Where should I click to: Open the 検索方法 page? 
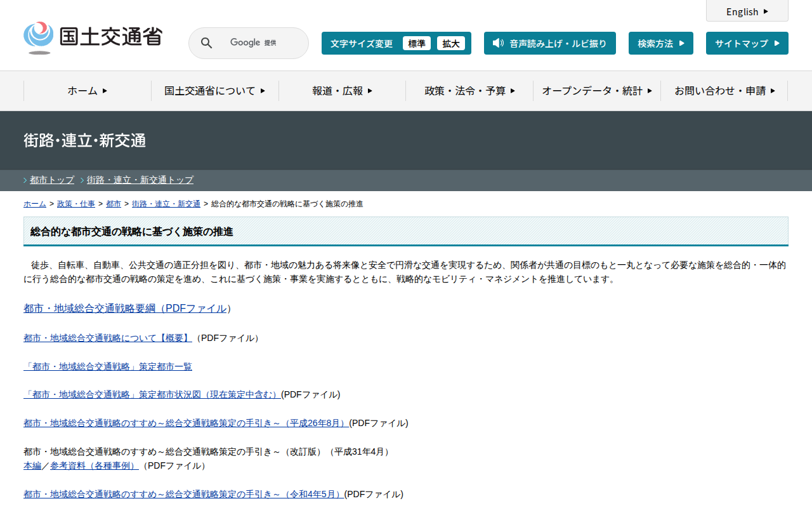tap(660, 43)
